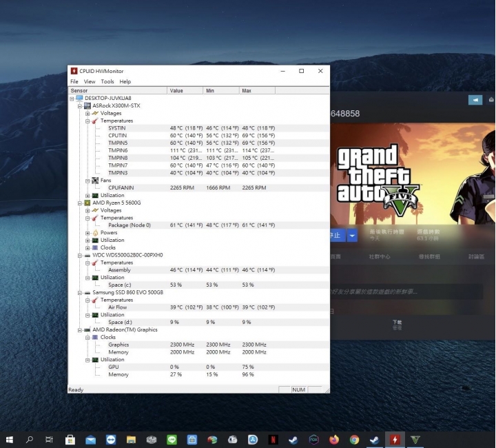Collapse the Fans section
The height and width of the screenshot is (448, 496).
click(x=87, y=181)
